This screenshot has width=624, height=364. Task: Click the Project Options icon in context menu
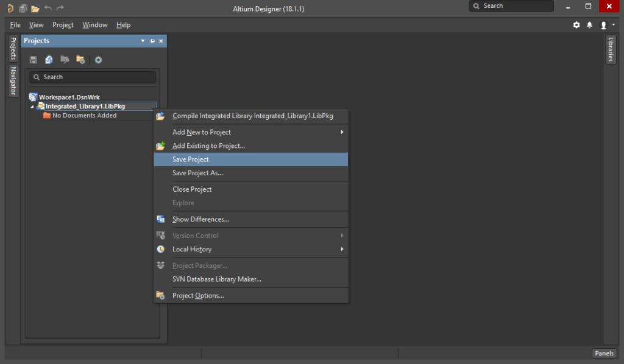[160, 296]
